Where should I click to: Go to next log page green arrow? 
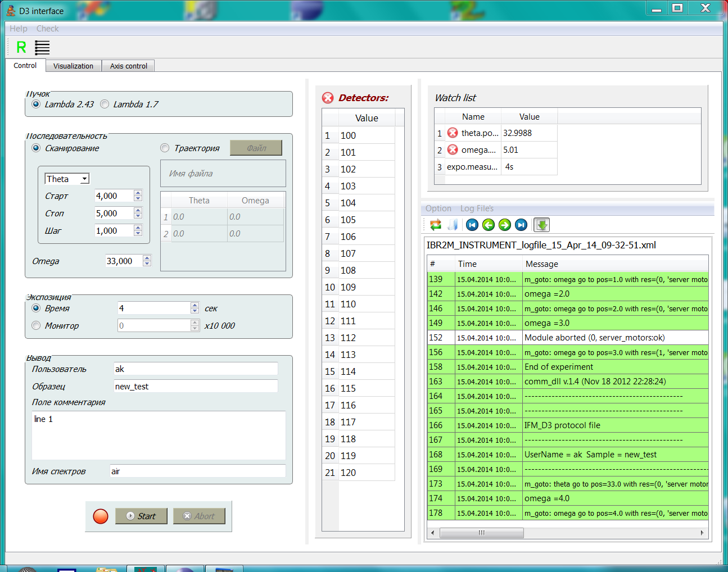point(505,225)
